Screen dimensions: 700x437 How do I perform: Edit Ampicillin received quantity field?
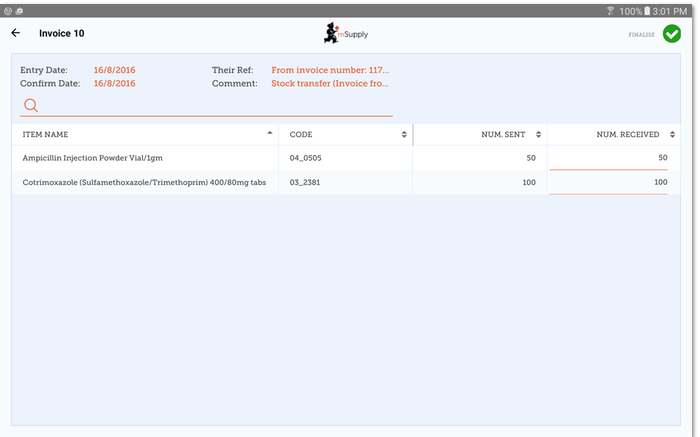(609, 158)
